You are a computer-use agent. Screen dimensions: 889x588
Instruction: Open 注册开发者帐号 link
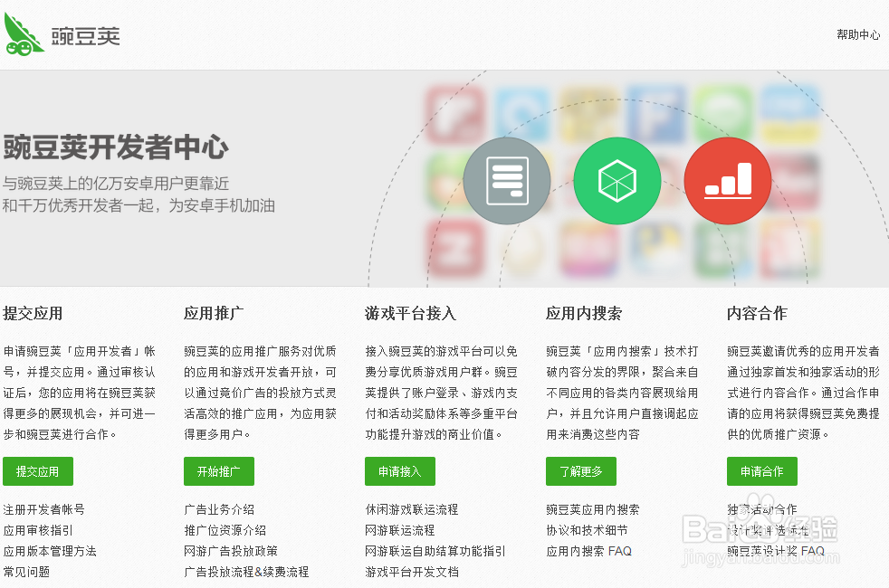[x=43, y=509]
